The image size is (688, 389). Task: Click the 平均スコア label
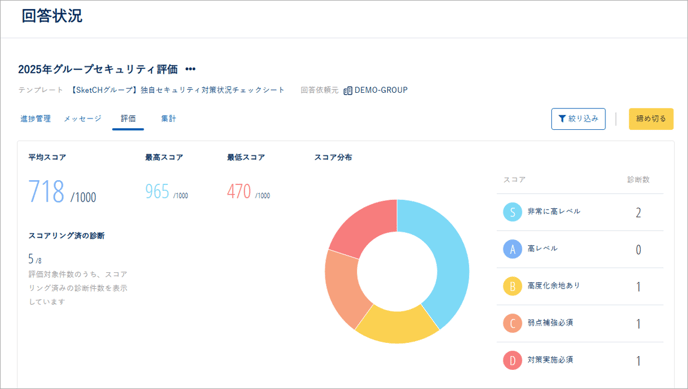click(47, 157)
